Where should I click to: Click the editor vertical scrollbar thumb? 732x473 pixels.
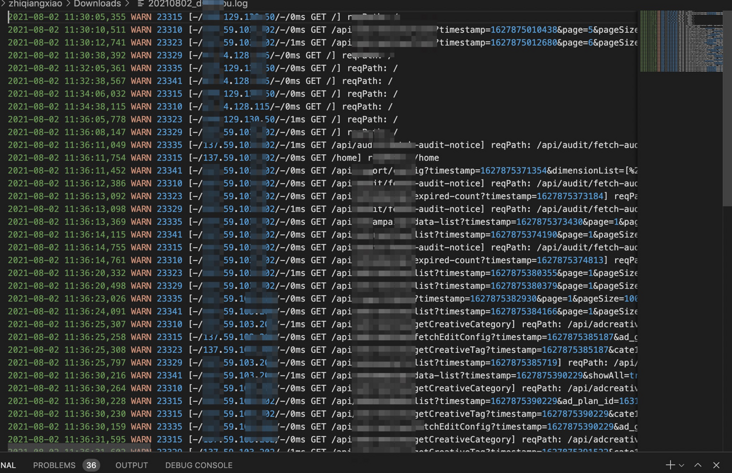[727, 107]
